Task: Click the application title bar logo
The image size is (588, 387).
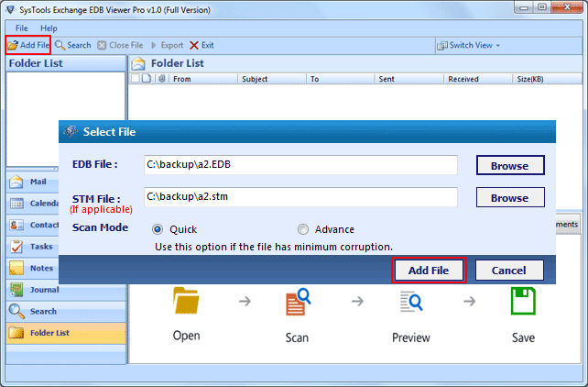Action: click(x=11, y=9)
